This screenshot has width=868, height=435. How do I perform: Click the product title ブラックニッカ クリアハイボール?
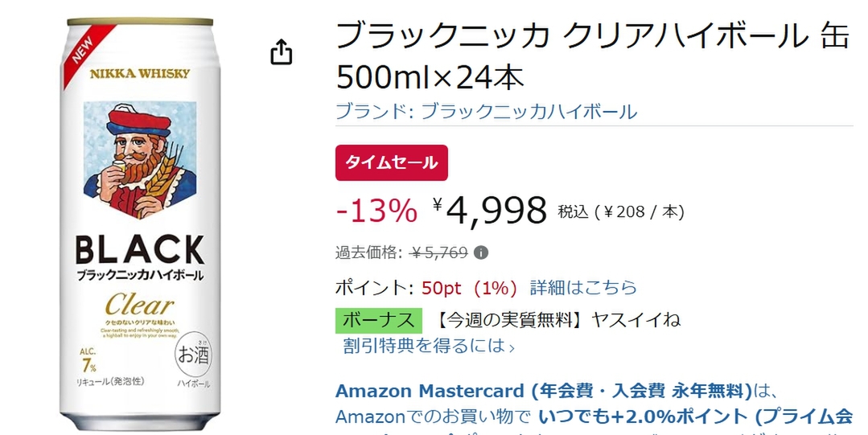coord(571,36)
